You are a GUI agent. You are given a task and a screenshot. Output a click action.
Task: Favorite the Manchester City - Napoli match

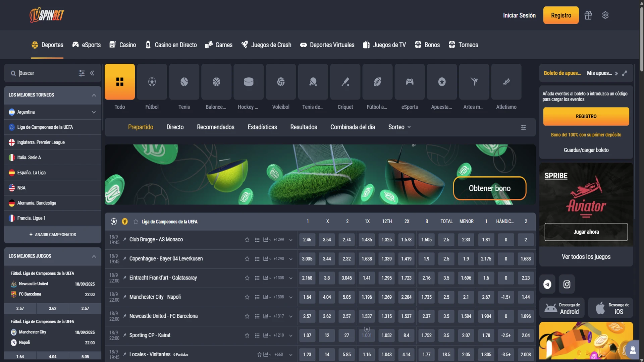[x=247, y=297]
